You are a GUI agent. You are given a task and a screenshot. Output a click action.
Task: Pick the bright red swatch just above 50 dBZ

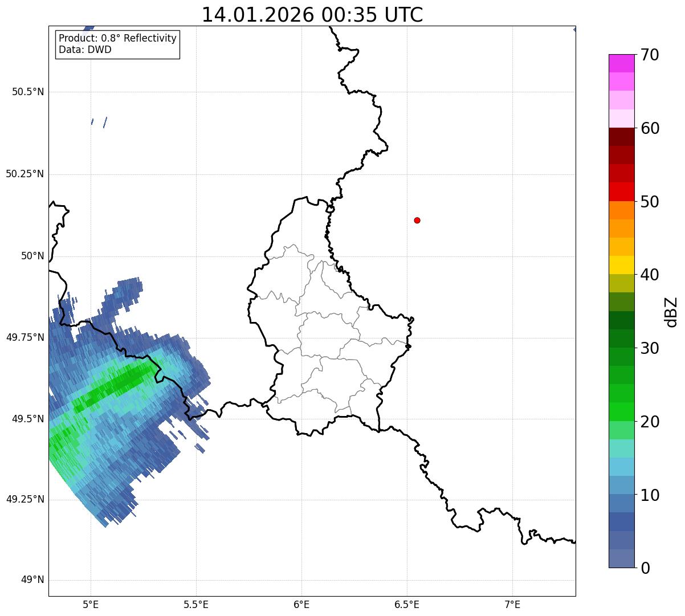[x=621, y=192]
